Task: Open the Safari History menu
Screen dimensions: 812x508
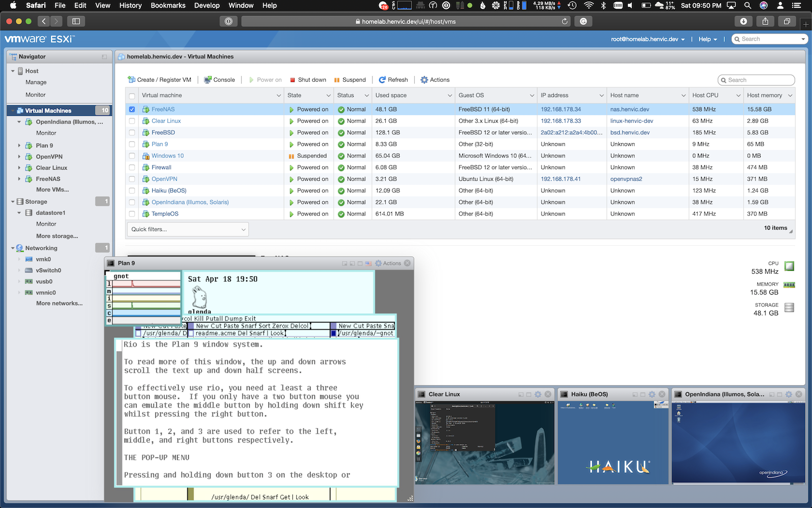Action: click(x=130, y=6)
